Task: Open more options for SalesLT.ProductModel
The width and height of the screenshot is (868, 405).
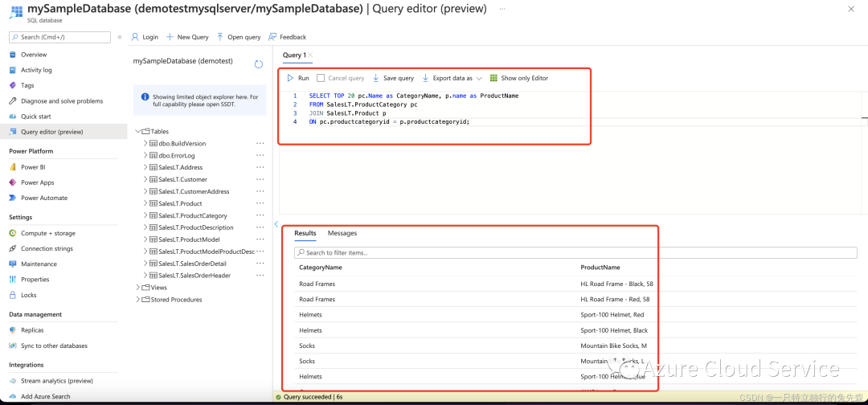Action: point(260,239)
